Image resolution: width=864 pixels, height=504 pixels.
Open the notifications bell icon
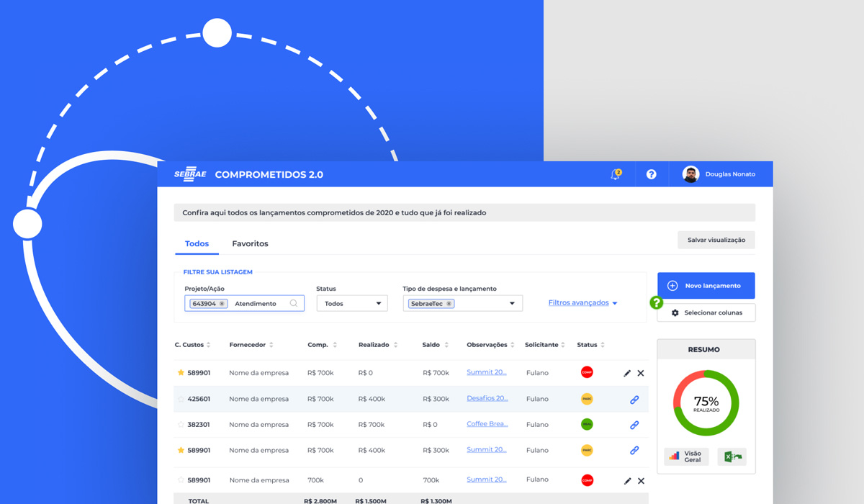616,174
